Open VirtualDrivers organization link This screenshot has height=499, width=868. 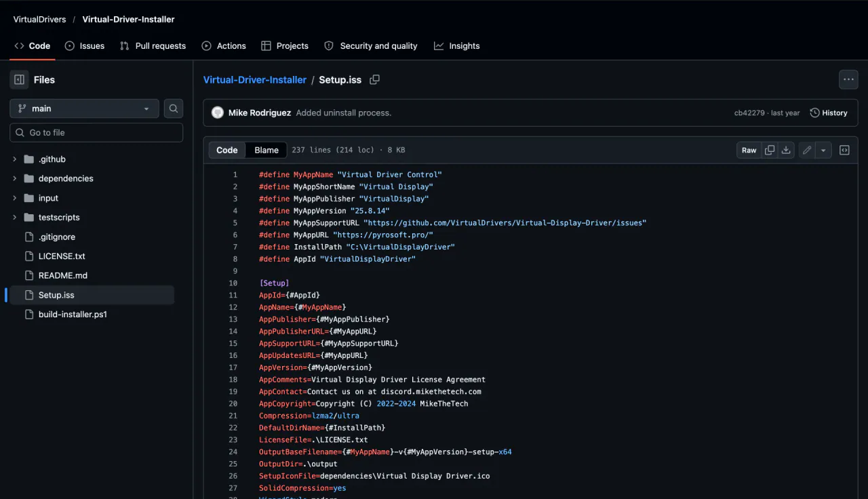pos(39,20)
